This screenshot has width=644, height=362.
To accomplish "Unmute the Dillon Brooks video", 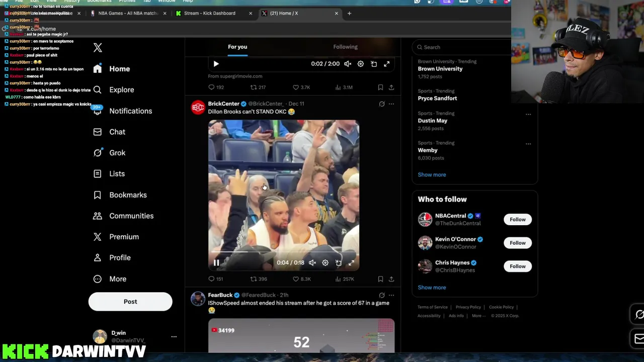I will pyautogui.click(x=312, y=263).
